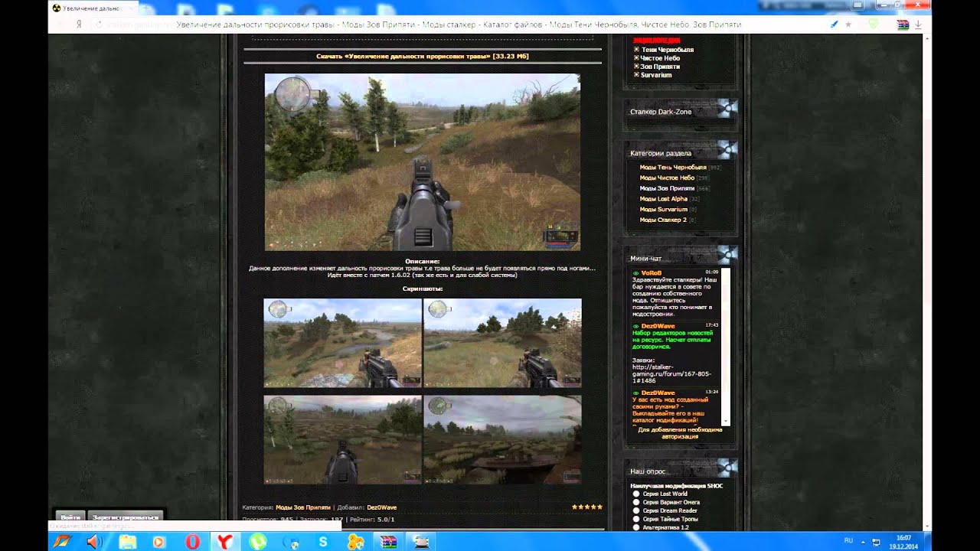
Task: Click the green shield icon in browser toolbar
Action: click(x=873, y=24)
